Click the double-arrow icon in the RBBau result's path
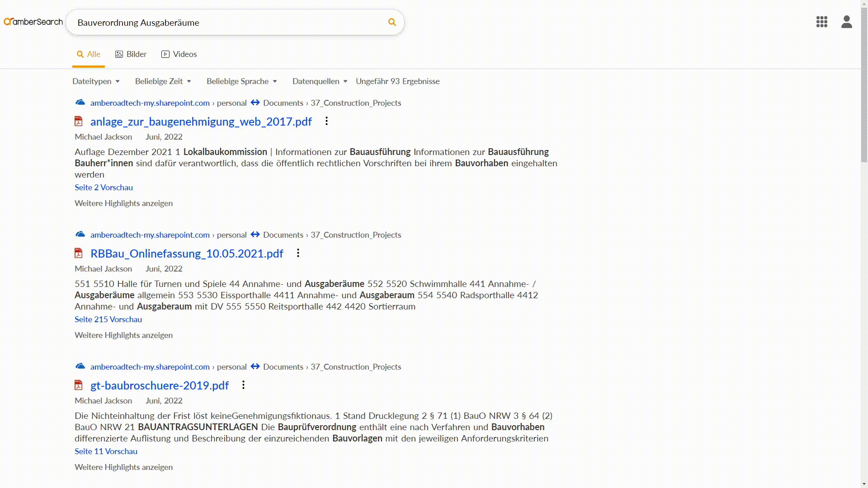868x488 pixels. coord(255,235)
